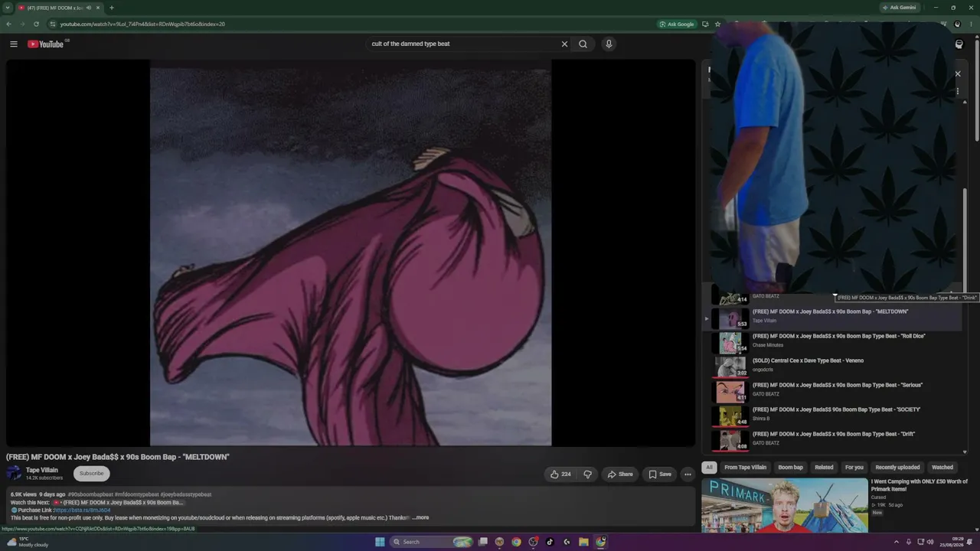Like the MELTDOWN video

(x=560, y=474)
